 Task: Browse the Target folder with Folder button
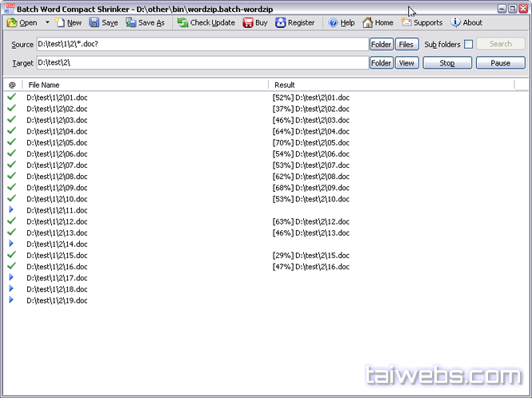pos(381,63)
